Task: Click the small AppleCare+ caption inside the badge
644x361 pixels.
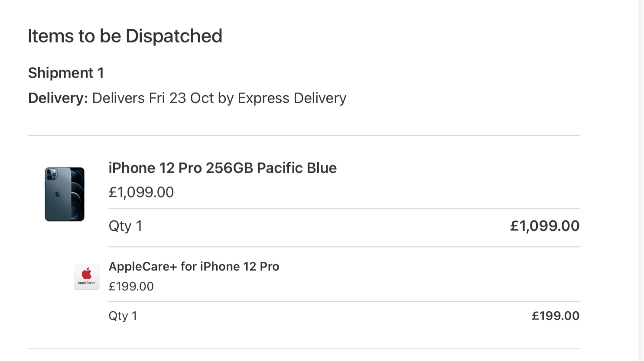Action: (x=87, y=283)
